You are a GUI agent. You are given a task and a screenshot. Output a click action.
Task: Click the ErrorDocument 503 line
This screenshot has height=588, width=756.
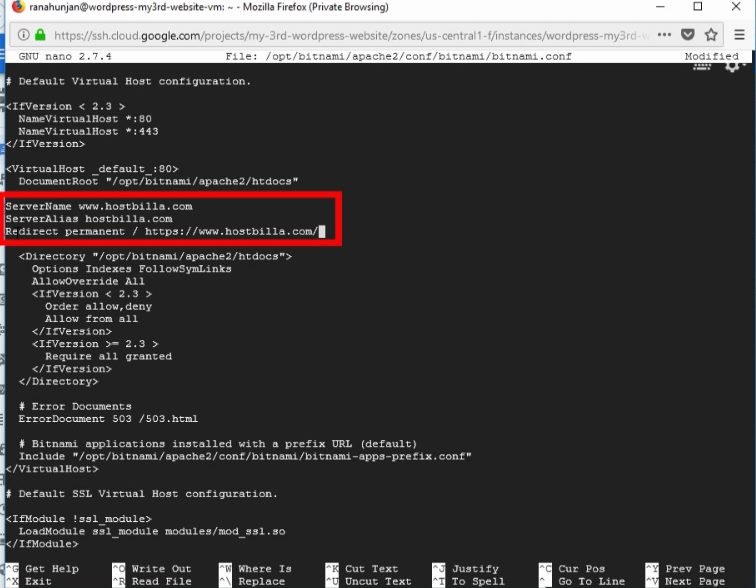[108, 418]
